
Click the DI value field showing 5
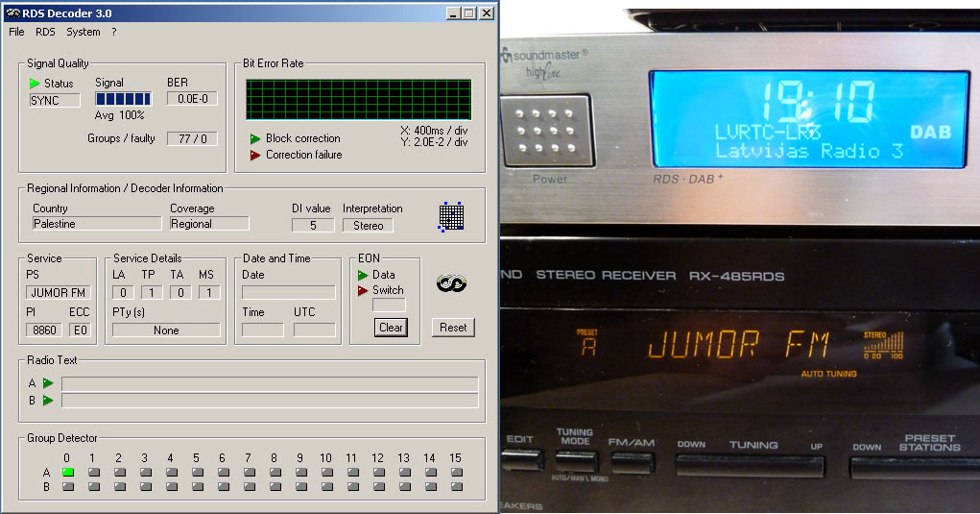pos(313,225)
